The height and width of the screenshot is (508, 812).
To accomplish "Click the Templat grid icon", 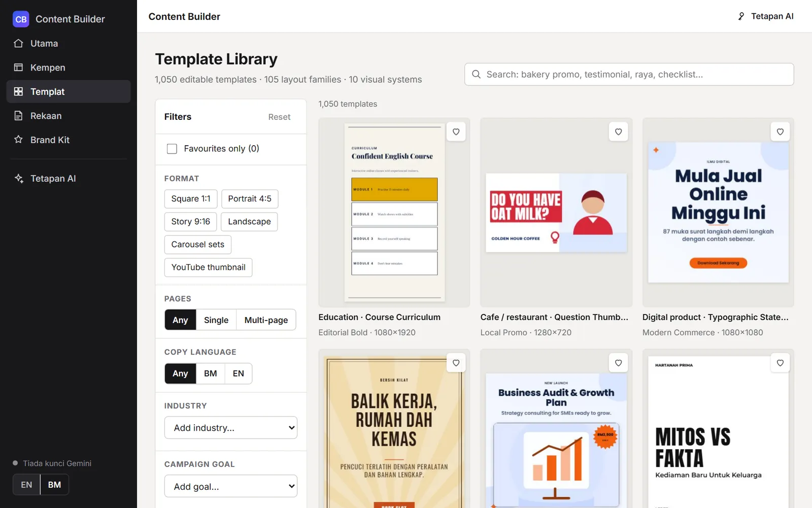I will point(19,91).
